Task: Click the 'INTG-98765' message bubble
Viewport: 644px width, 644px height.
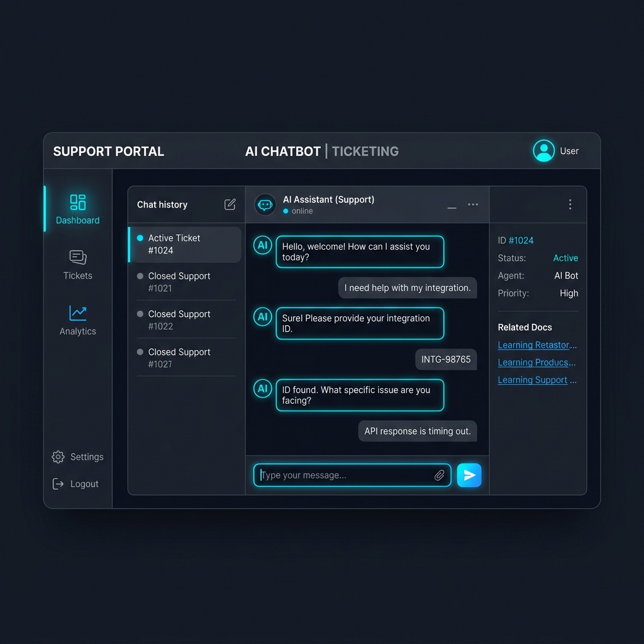Action: [x=446, y=359]
